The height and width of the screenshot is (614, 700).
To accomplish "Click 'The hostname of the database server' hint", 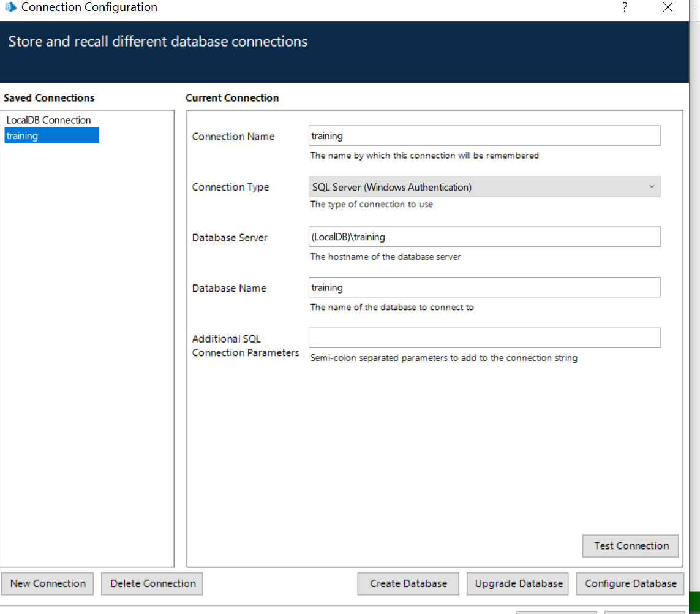I will click(386, 257).
